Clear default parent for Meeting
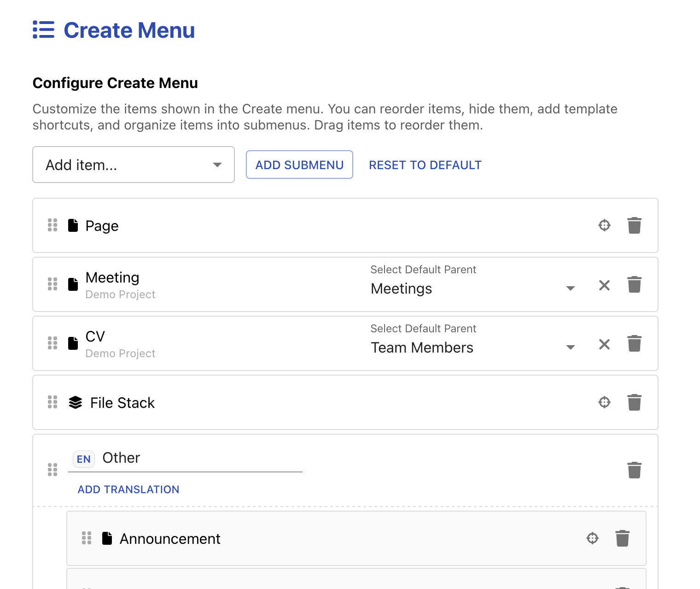Screen dimensions: 700x589 point(604,285)
